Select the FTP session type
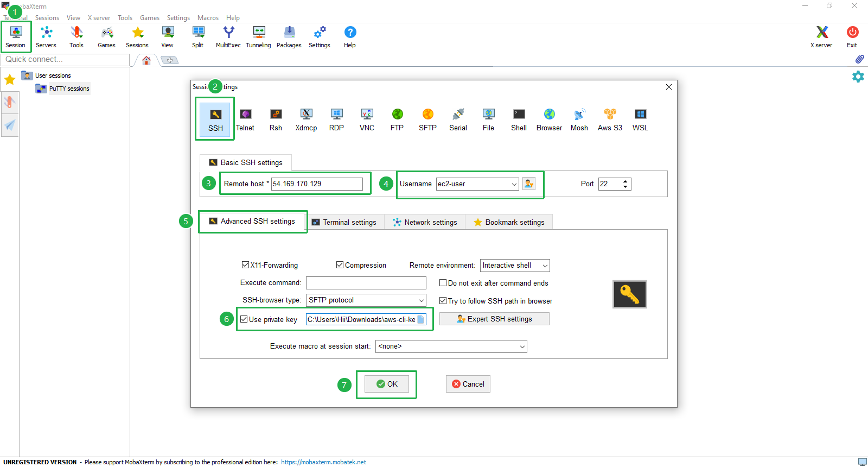This screenshot has height=467, width=868. point(398,120)
